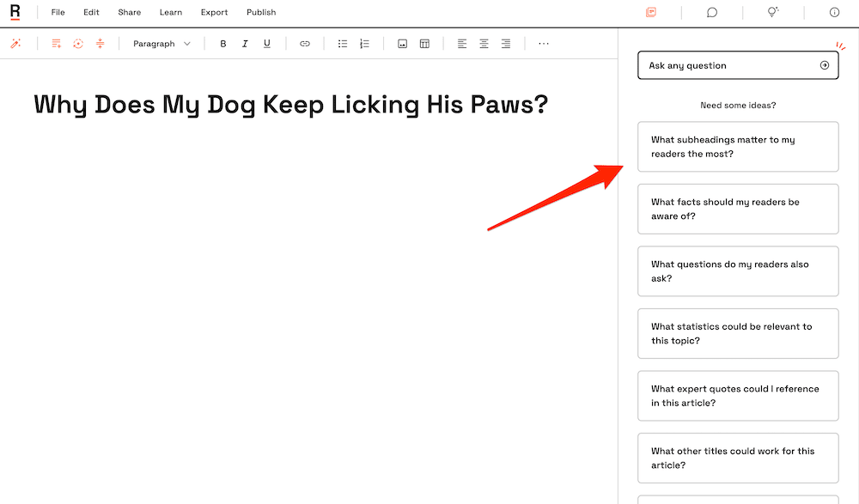
Task: Open the chat bubble icon
Action: [711, 12]
